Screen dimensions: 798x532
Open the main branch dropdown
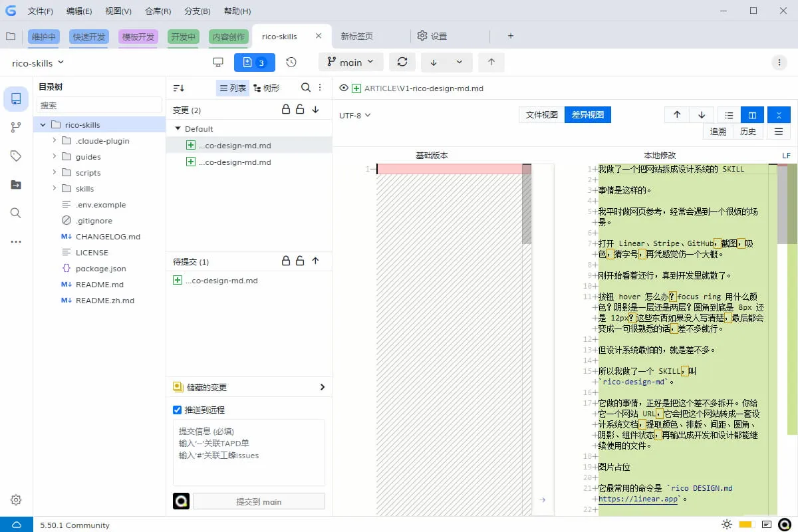350,63
